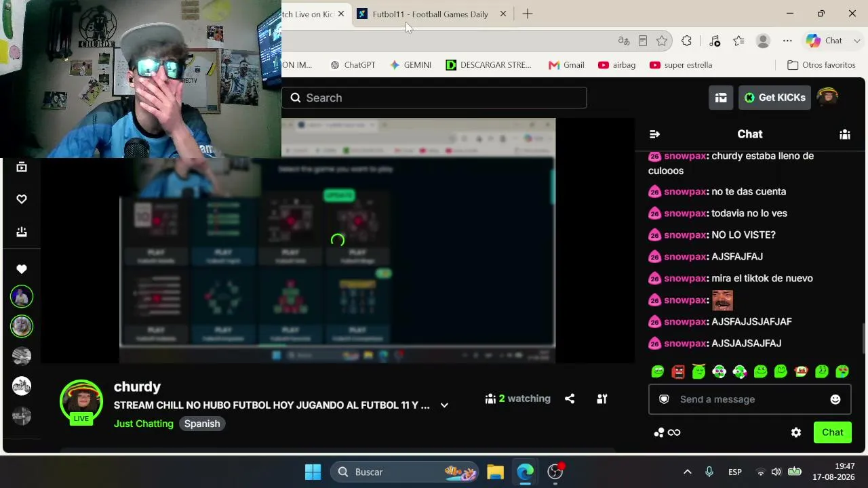Image resolution: width=868 pixels, height=488 pixels.
Task: Expand the stream title chevron
Action: tap(444, 405)
